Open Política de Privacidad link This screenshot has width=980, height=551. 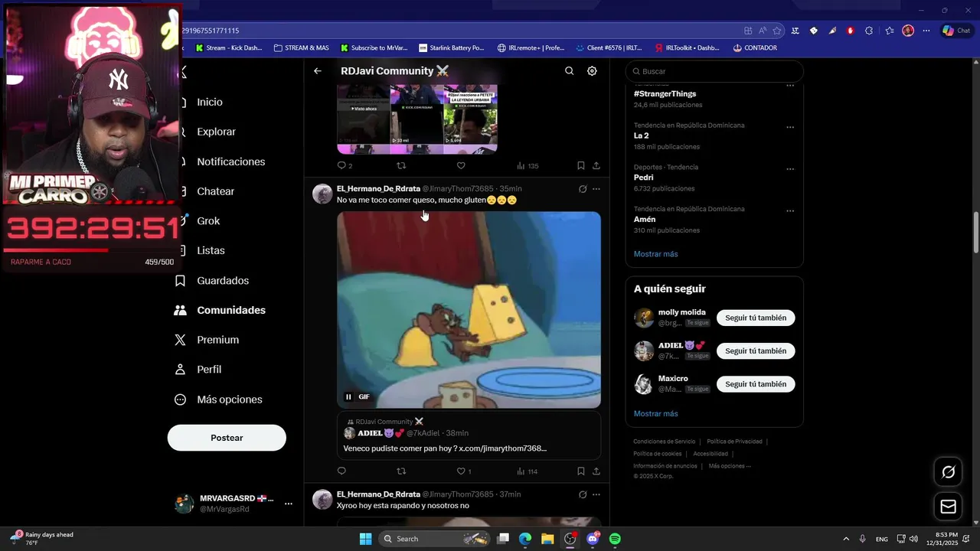pyautogui.click(x=734, y=442)
